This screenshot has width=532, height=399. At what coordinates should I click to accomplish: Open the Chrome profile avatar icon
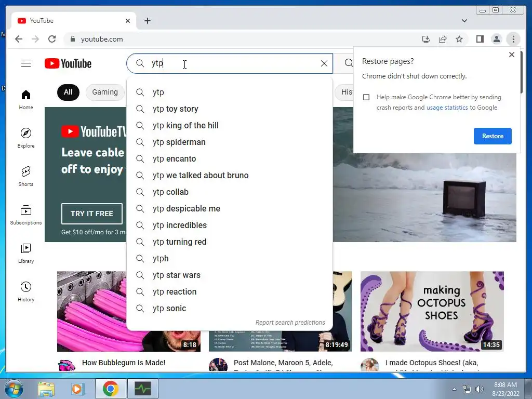pyautogui.click(x=496, y=39)
